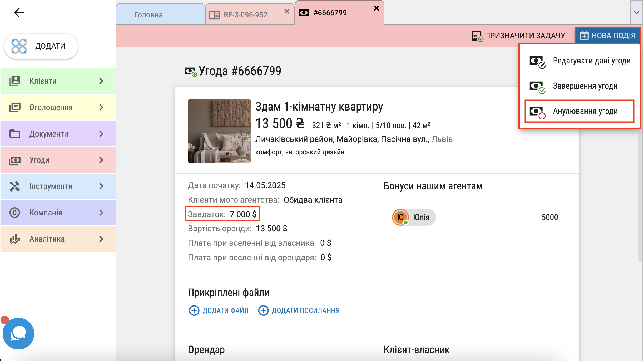Expand the Інструменти menu chevron
The width and height of the screenshot is (644, 361).
coord(101,186)
